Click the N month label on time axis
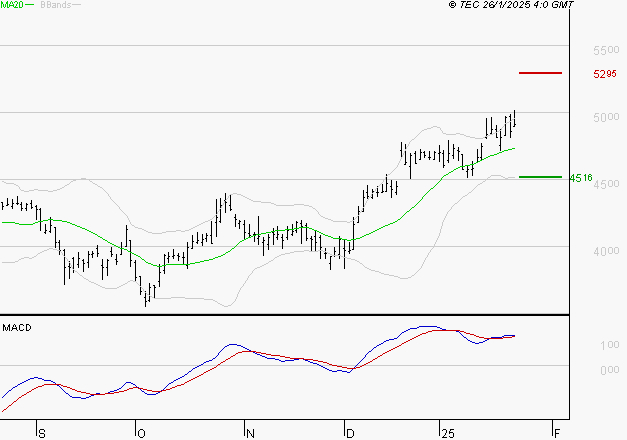The height and width of the screenshot is (440, 627). click(250, 434)
